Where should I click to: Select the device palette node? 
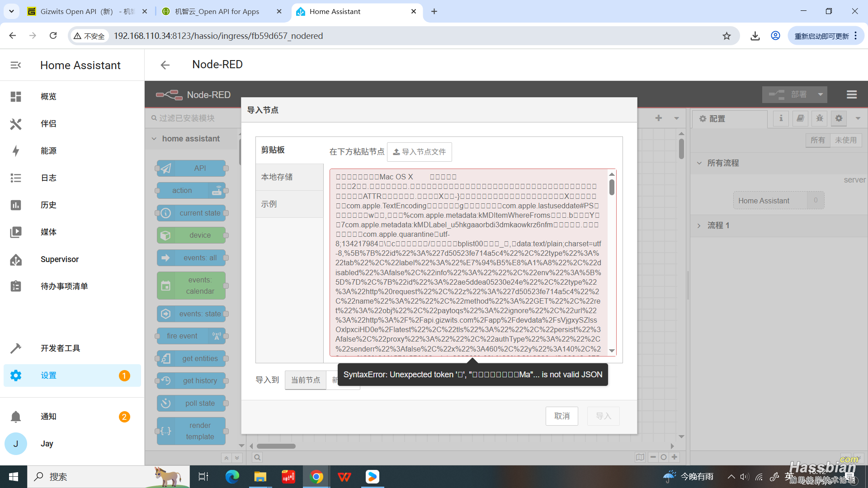191,235
